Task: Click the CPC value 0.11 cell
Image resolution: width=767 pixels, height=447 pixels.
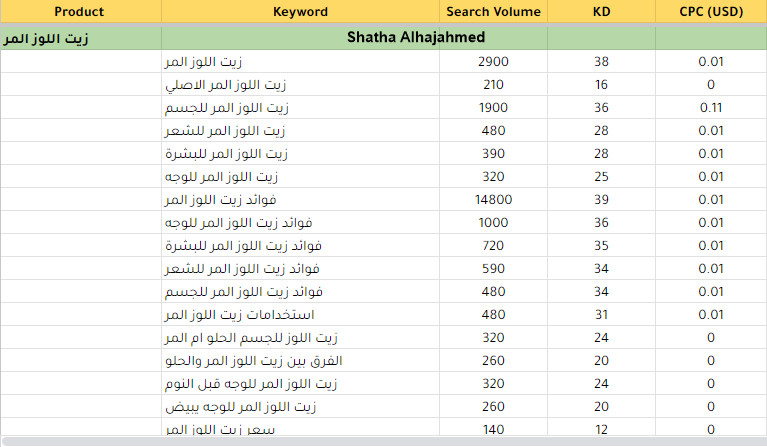Action: 710,107
